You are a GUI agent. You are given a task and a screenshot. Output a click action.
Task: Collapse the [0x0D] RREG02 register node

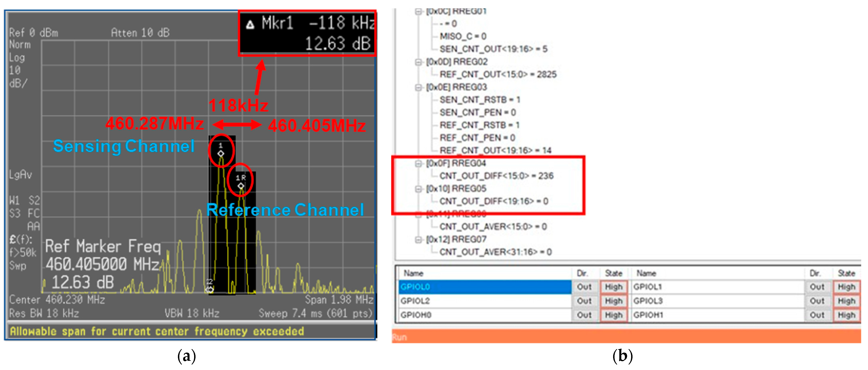pyautogui.click(x=418, y=62)
